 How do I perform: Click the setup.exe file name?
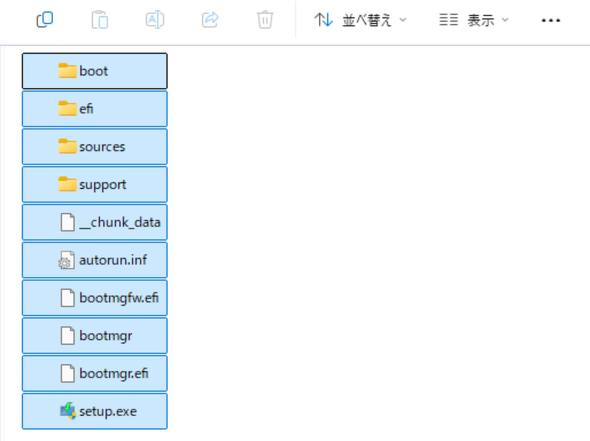[x=108, y=411]
